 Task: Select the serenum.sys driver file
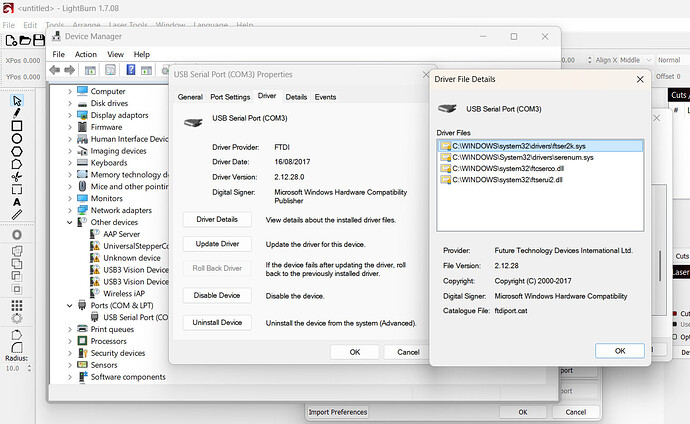[x=523, y=157]
